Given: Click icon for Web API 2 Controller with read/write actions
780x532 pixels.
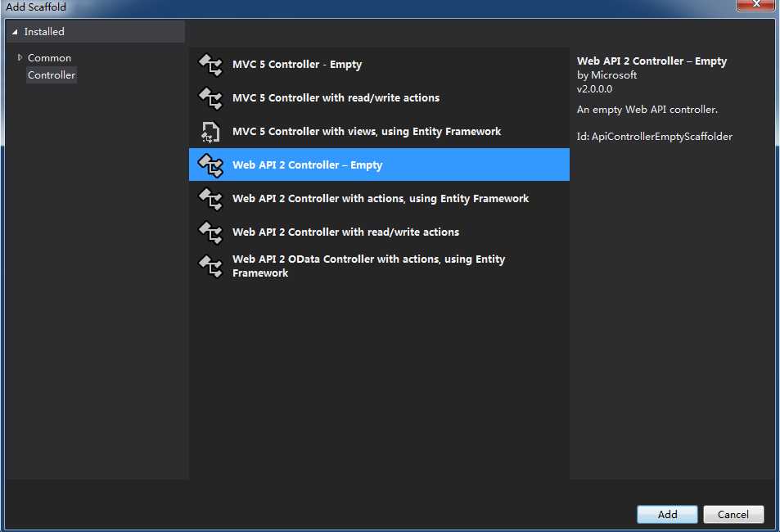Looking at the screenshot, I should [210, 232].
